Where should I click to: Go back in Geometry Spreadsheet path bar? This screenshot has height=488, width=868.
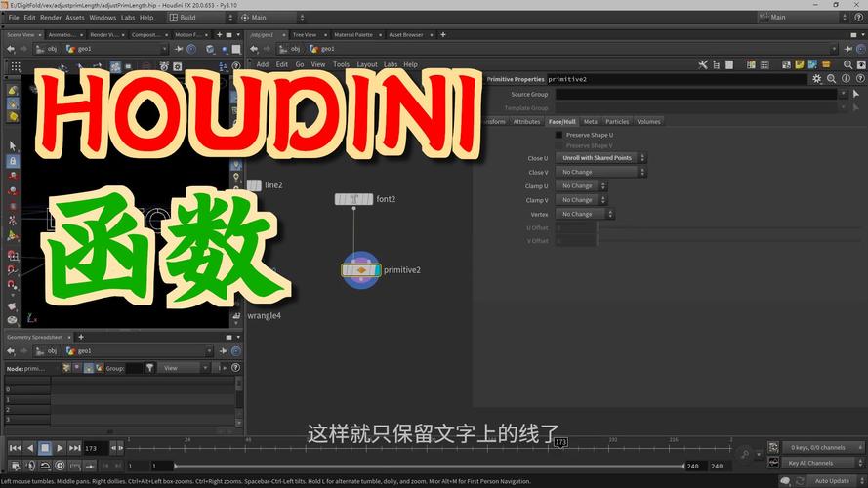point(11,350)
